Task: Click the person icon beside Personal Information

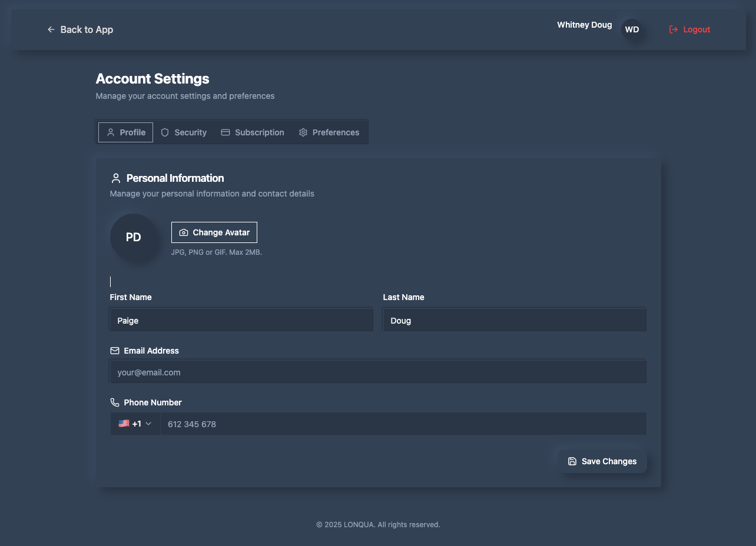Action: pyautogui.click(x=115, y=178)
